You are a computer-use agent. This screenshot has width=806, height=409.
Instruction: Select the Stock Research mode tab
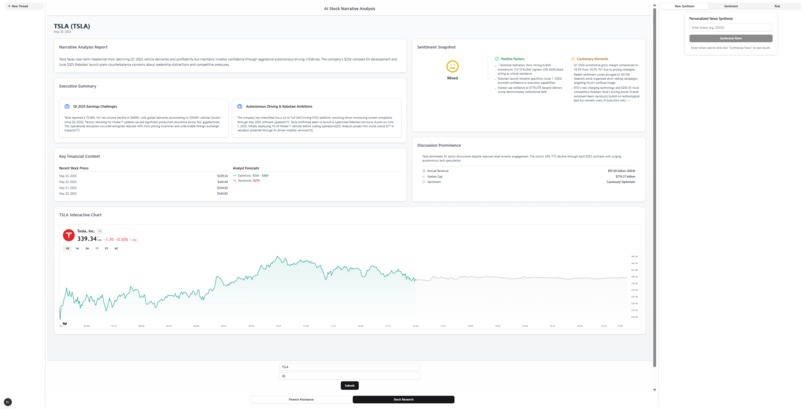coord(404,399)
